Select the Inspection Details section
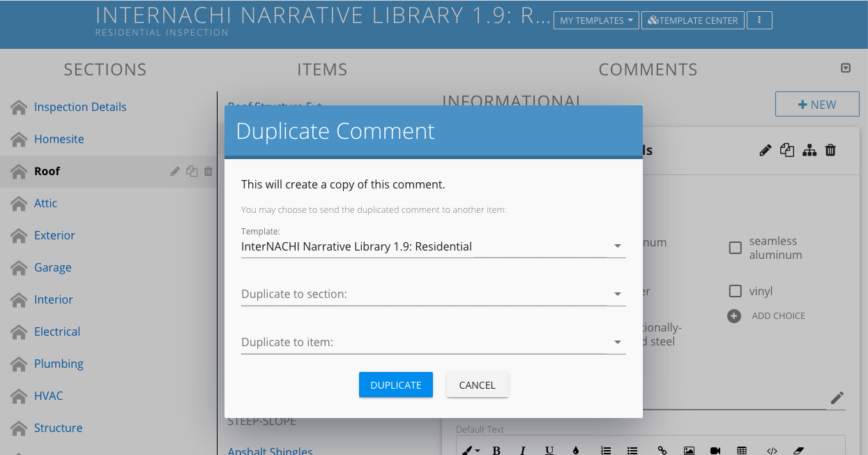This screenshot has width=868, height=455. (80, 107)
